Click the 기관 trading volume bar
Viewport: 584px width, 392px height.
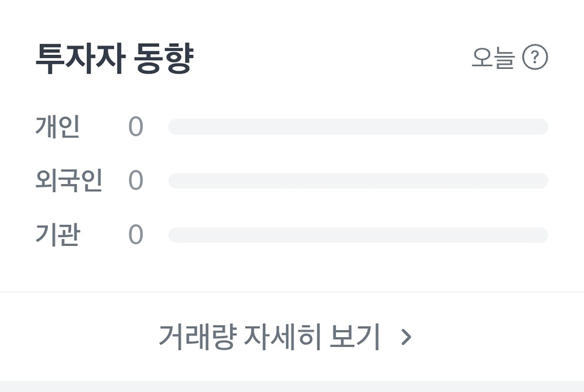tap(358, 235)
